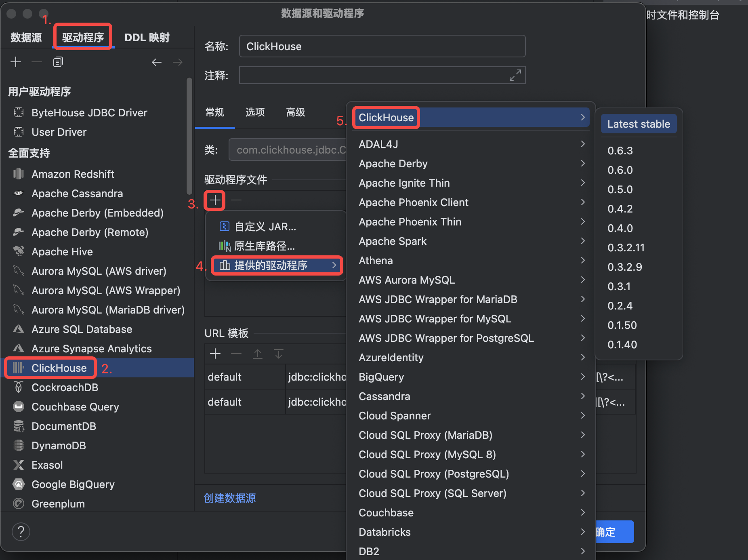Click the Apache Derby (Embedded) icon

[19, 213]
